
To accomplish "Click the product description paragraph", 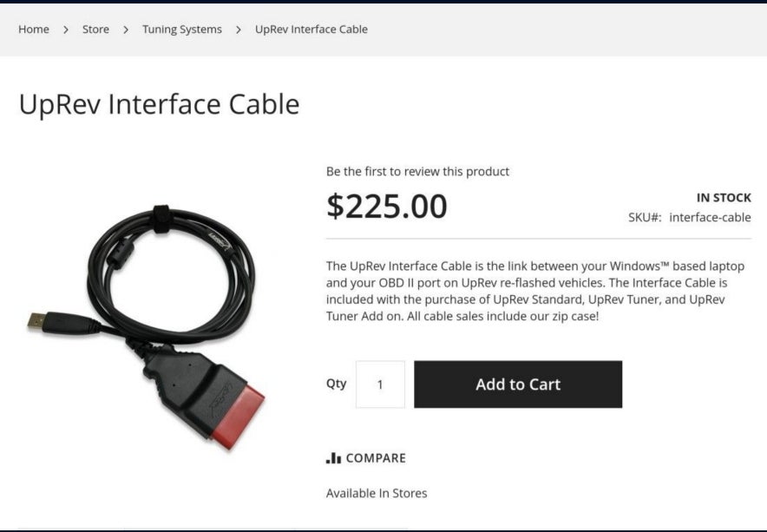I will click(x=538, y=290).
